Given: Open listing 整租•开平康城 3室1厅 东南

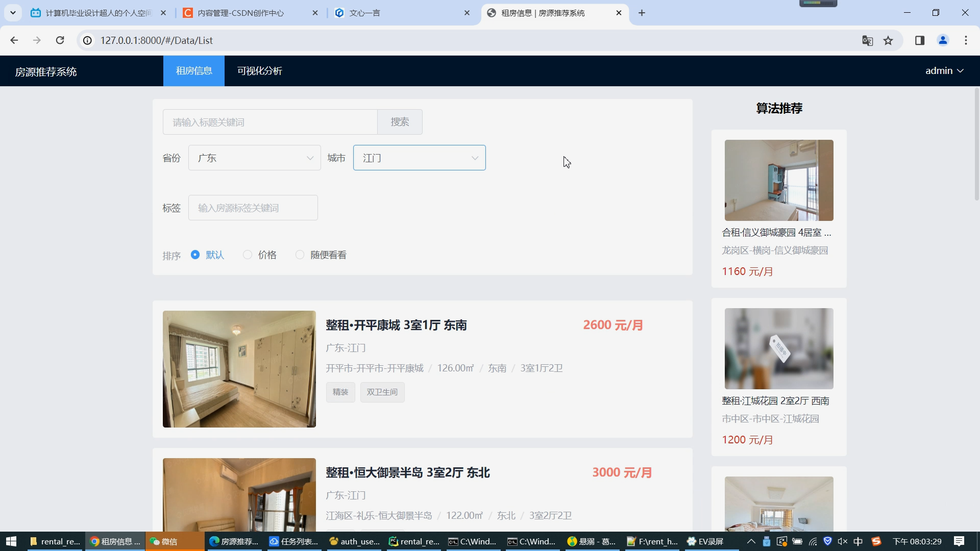Looking at the screenshot, I should pos(396,325).
